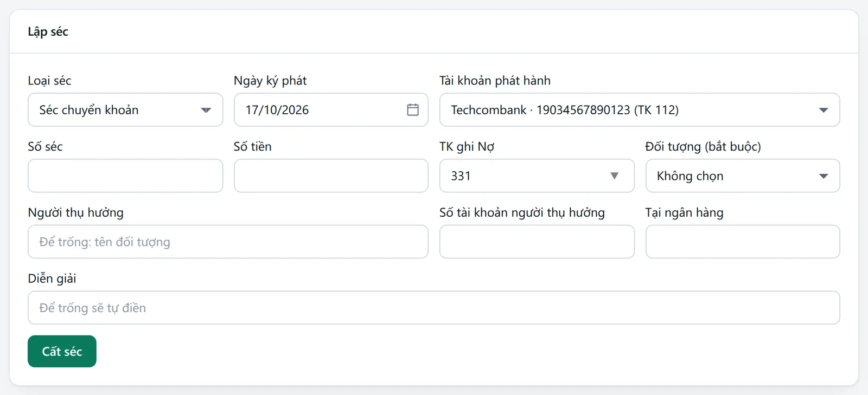Choose an option in Đối tượng dropdown
Image resolution: width=868 pixels, height=395 pixels.
743,176
